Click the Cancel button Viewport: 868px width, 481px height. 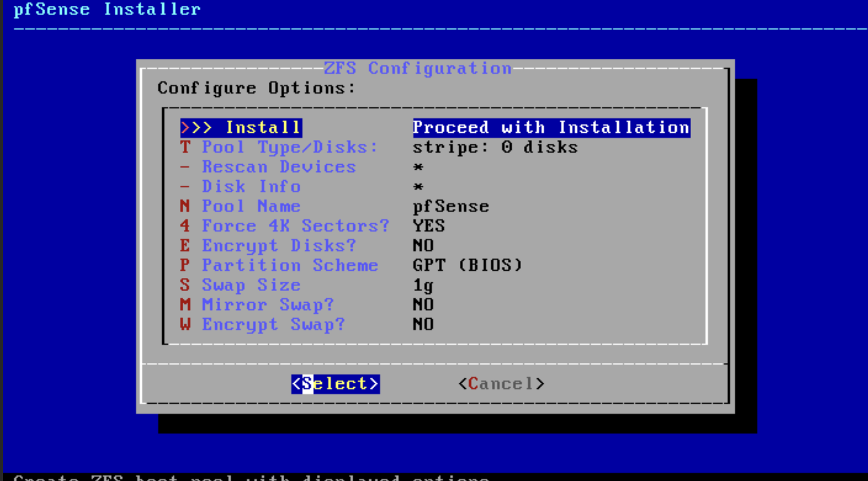tap(501, 384)
